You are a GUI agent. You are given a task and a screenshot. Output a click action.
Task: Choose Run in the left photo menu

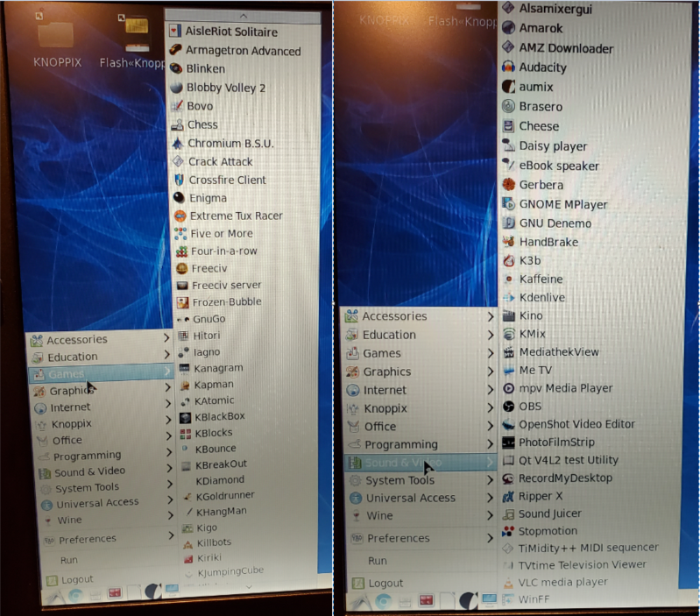(68, 560)
